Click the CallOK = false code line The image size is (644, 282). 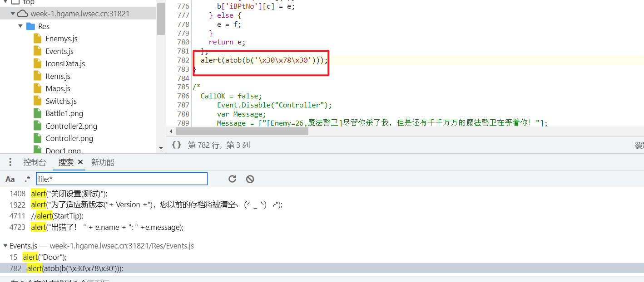point(232,96)
